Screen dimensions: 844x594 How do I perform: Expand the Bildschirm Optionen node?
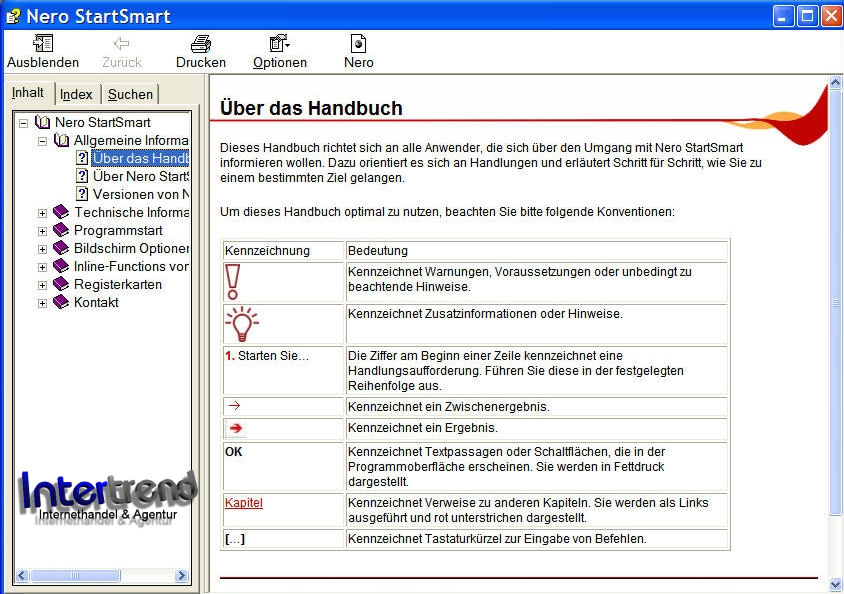[x=43, y=249]
